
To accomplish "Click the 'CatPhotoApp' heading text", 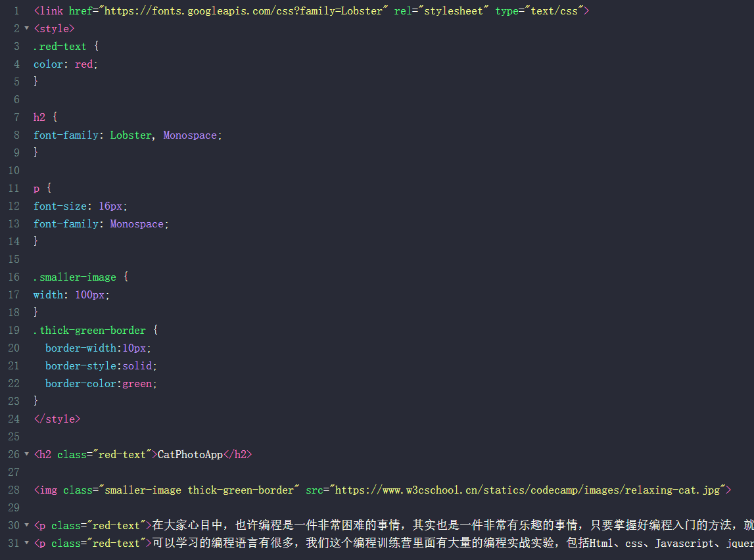I will [x=190, y=454].
